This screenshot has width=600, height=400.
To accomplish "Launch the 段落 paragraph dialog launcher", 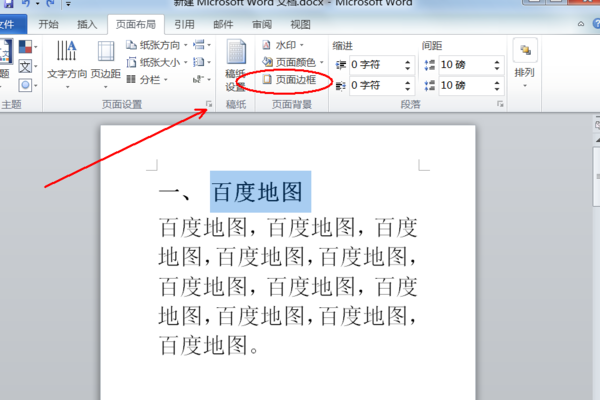I will [500, 104].
